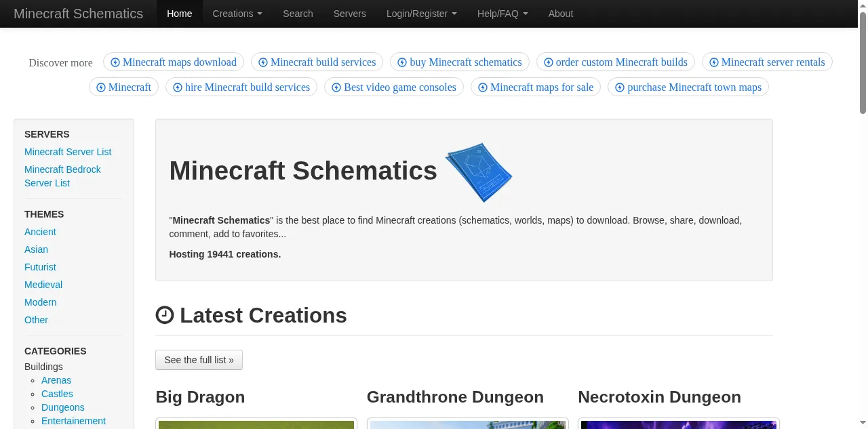Open the Minecraft Server List link
This screenshot has width=868, height=429.
(68, 152)
